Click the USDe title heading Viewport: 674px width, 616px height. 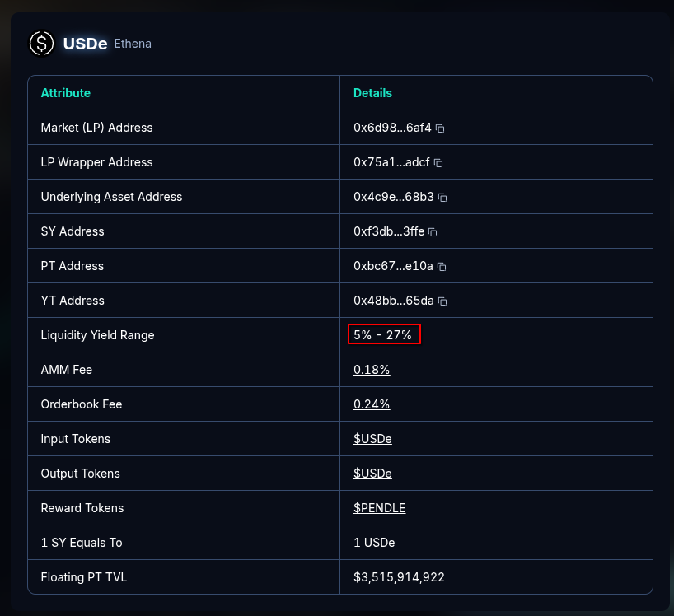coord(85,44)
